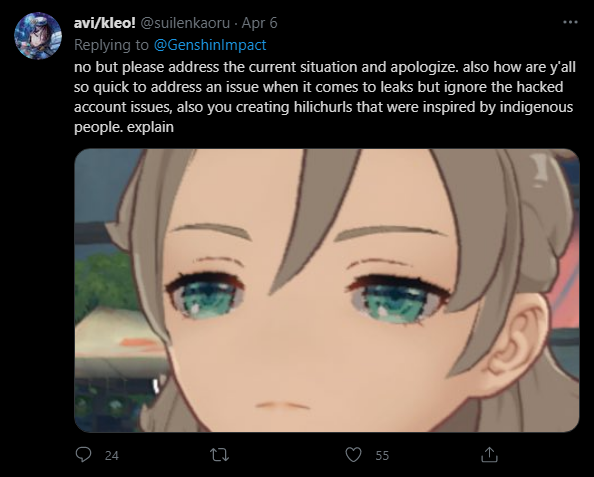594x477 pixels.
Task: Click the character's ear in image
Action: [x=517, y=343]
